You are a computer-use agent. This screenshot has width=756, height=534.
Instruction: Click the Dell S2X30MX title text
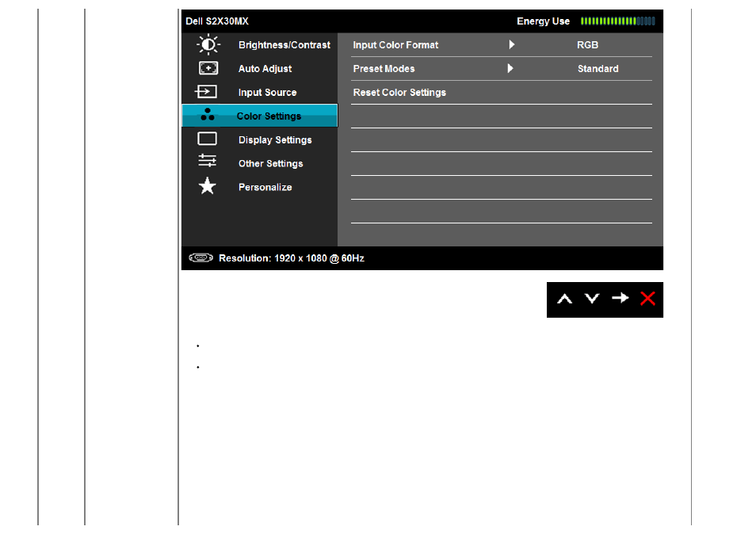(x=217, y=21)
